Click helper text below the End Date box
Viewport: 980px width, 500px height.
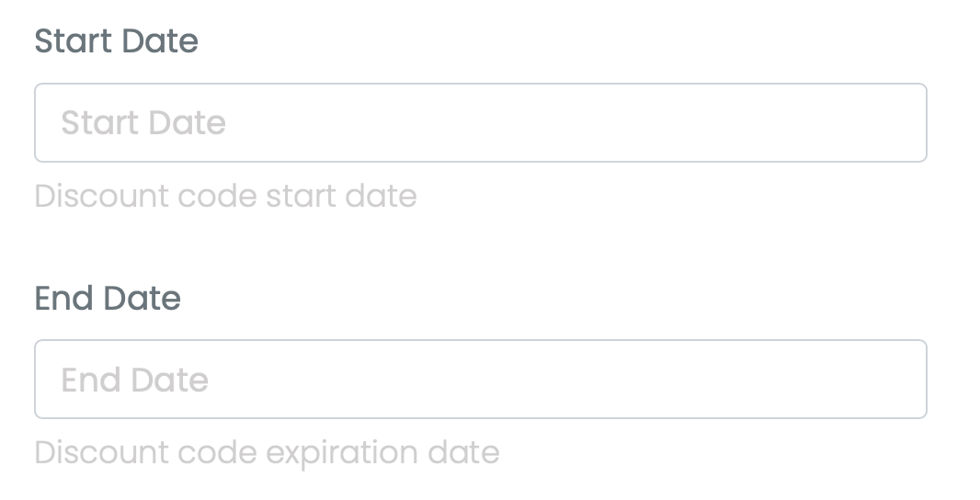(x=267, y=452)
